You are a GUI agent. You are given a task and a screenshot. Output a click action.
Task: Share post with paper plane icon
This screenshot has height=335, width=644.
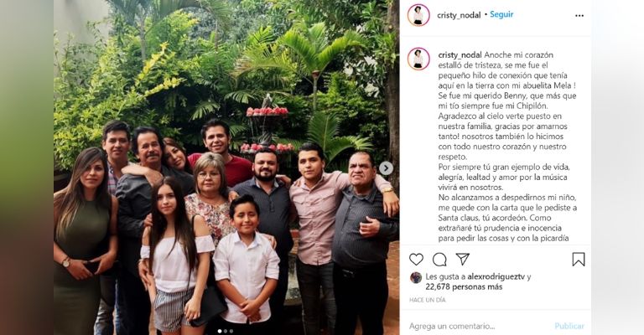[463, 259]
